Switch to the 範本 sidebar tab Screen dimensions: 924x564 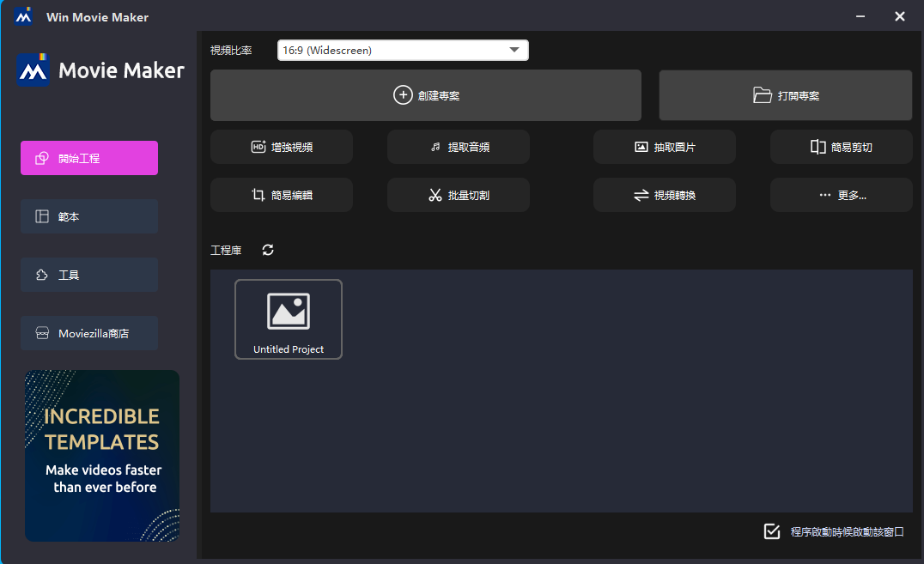point(89,216)
